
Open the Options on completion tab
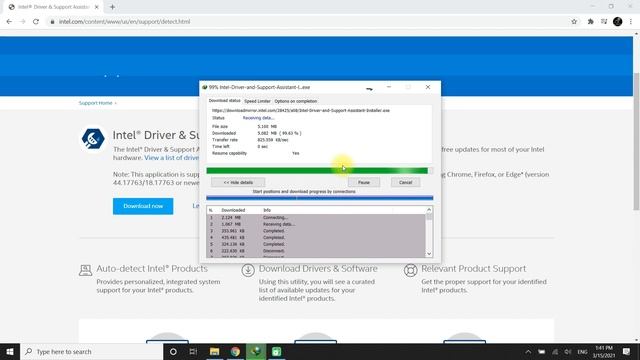click(296, 101)
